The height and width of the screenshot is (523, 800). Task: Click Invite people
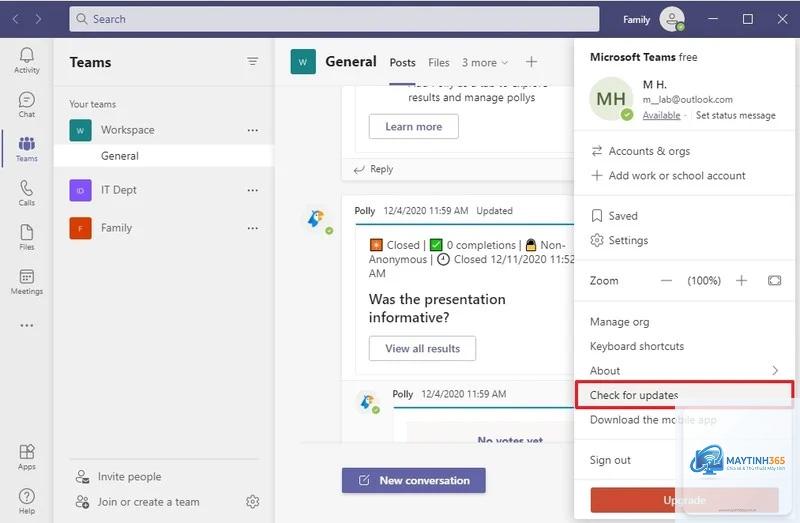coord(118,477)
